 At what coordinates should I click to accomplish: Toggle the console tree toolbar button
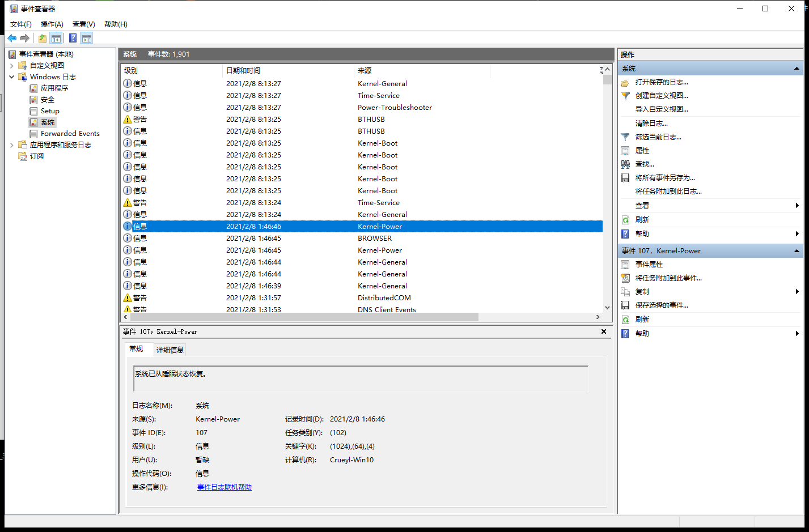56,38
